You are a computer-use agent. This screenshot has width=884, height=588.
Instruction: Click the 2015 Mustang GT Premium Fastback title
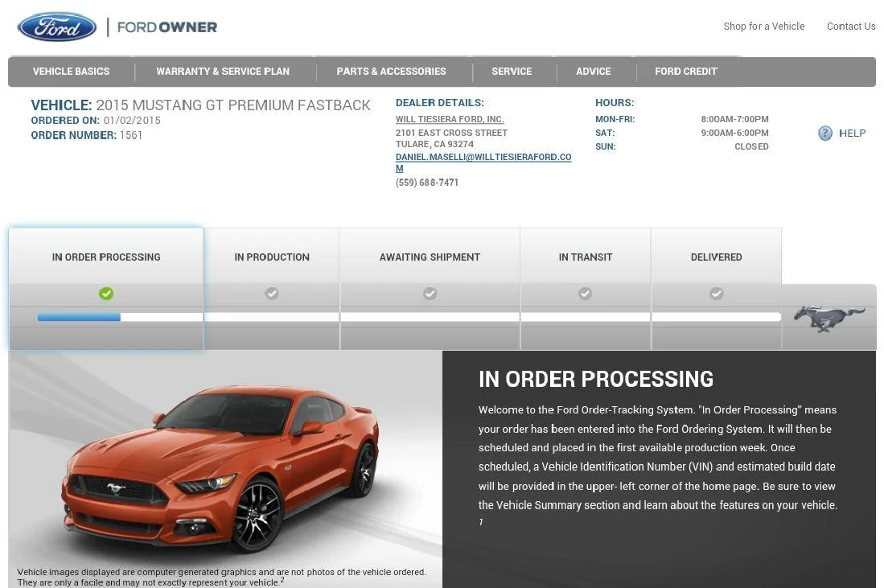coord(233,105)
